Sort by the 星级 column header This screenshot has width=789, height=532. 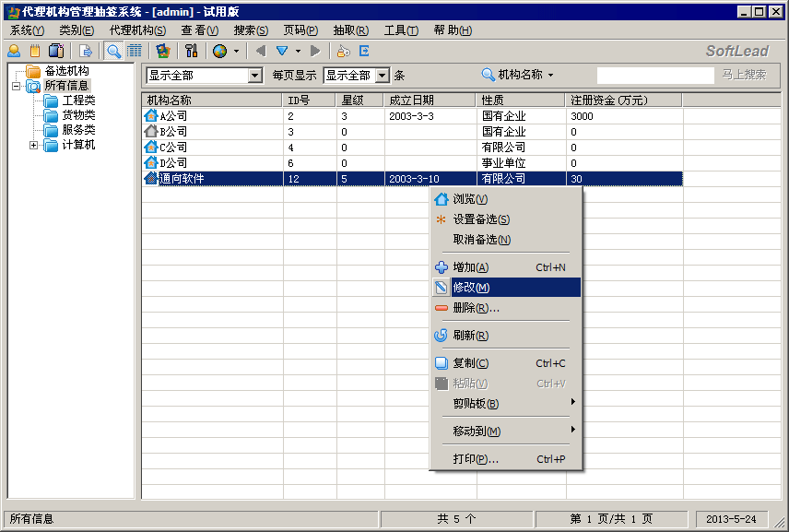359,100
